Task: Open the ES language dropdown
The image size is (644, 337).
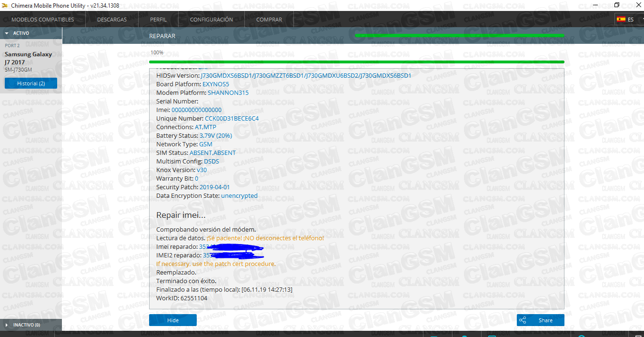Action: pos(629,20)
